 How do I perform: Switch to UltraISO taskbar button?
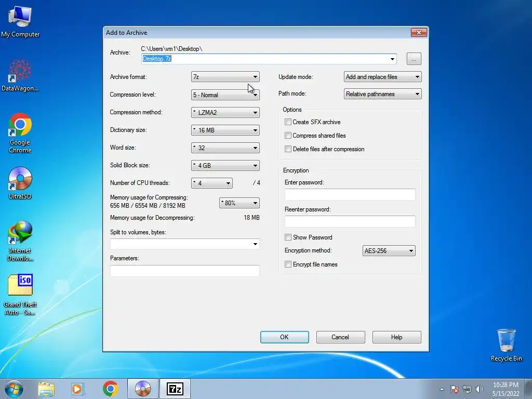[143, 389]
